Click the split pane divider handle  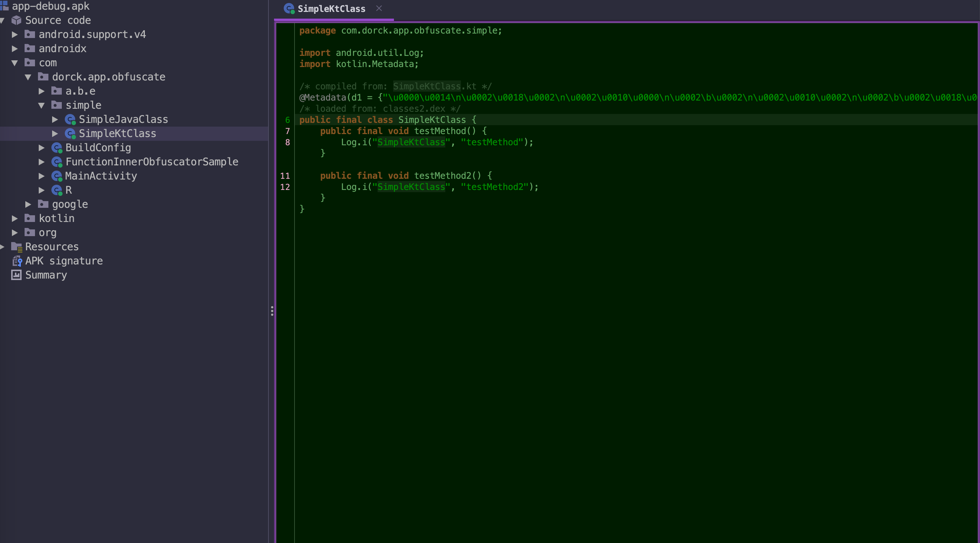[272, 311]
